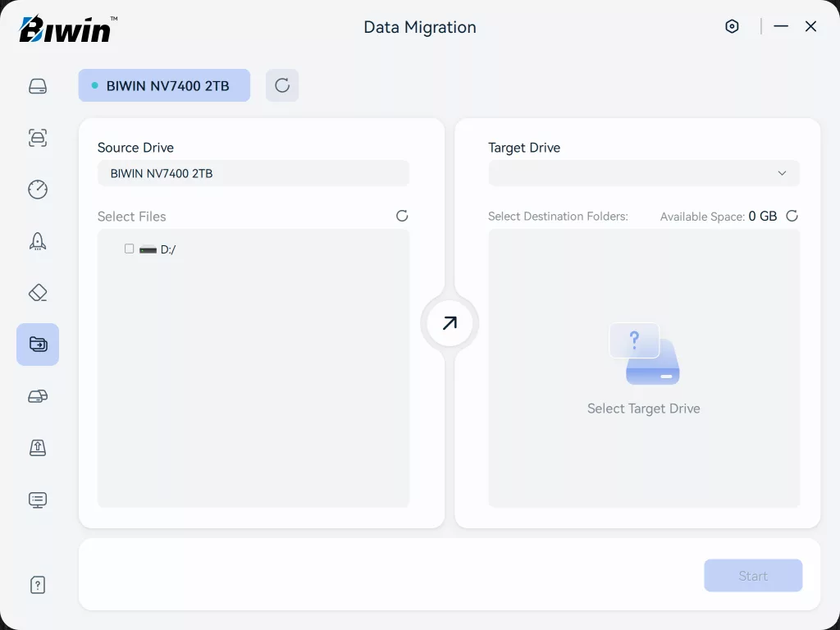The width and height of the screenshot is (840, 630).
Task: Open the Target Drive dropdown
Action: pyautogui.click(x=644, y=173)
